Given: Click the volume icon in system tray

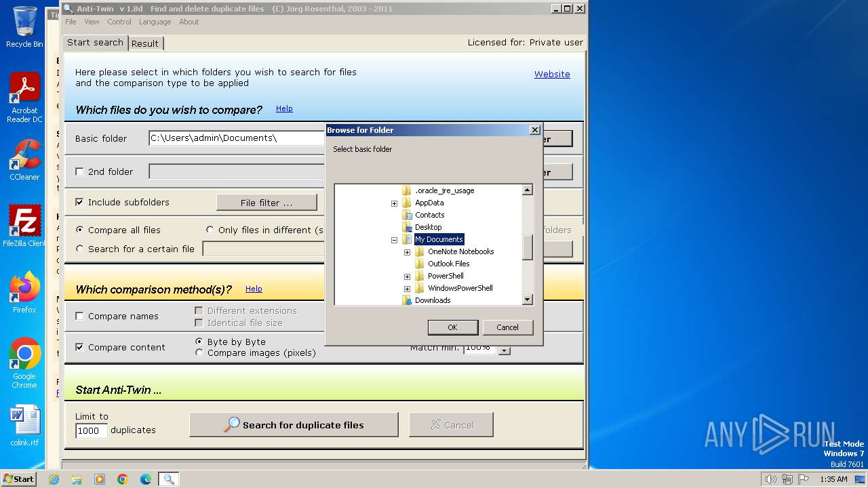Looking at the screenshot, I should tap(770, 479).
